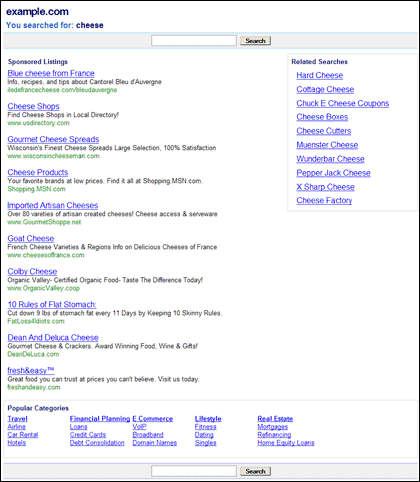This screenshot has width=420, height=482.
Task: Open the Debt Consolidation link
Action: (97, 443)
